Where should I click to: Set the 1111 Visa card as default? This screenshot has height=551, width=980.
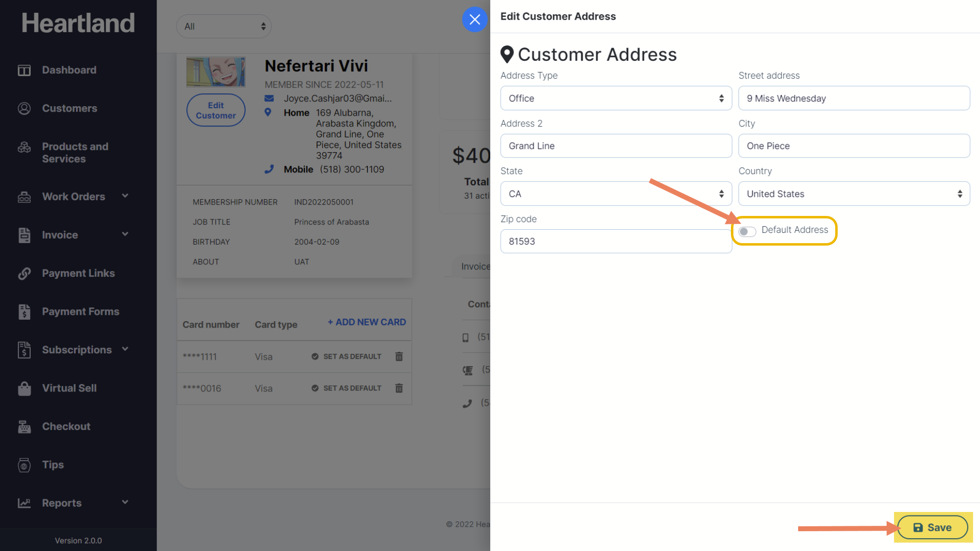tap(346, 356)
